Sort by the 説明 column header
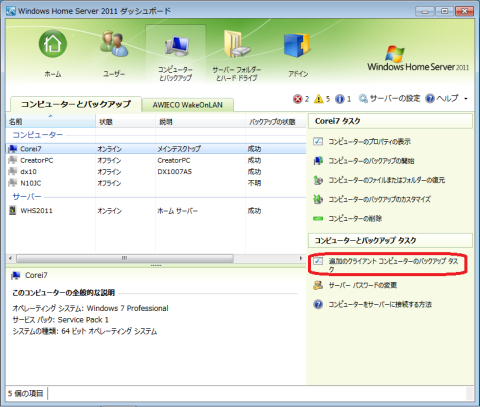 200,122
